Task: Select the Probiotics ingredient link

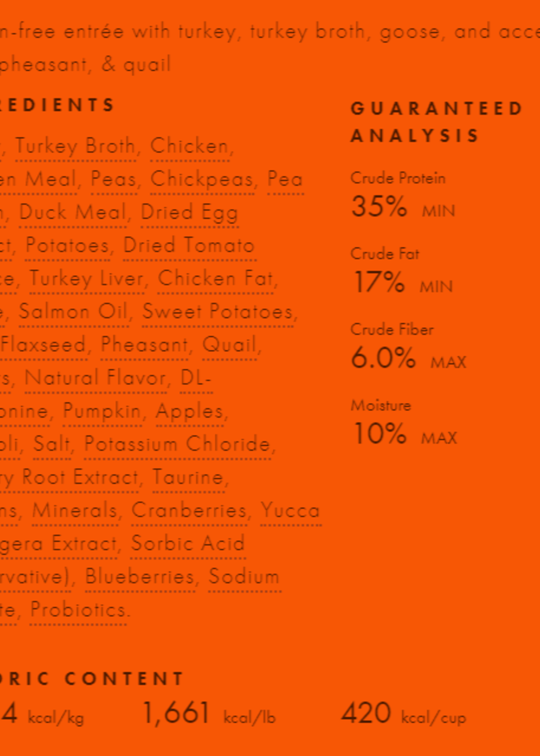Action: pos(78,610)
